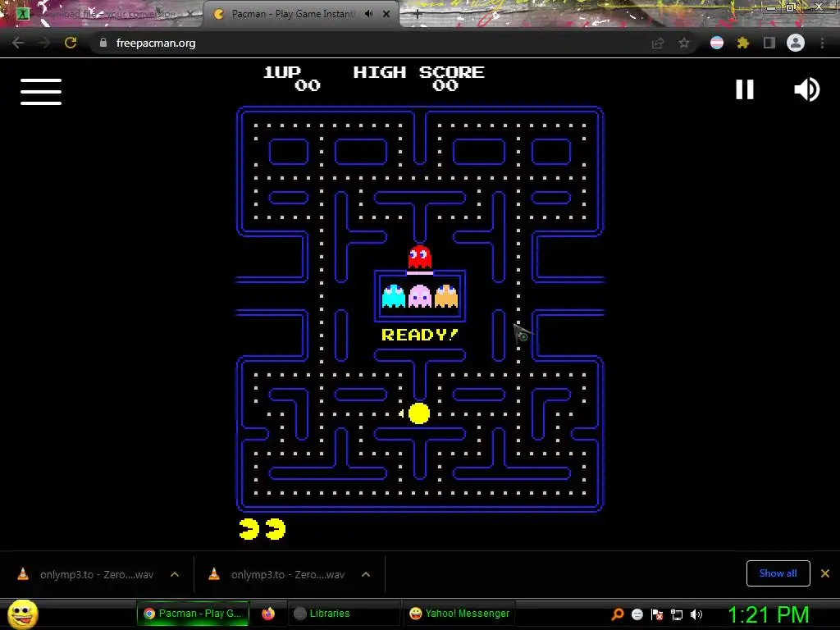
Task: Open the Chrome three-dot menu
Action: click(x=822, y=43)
